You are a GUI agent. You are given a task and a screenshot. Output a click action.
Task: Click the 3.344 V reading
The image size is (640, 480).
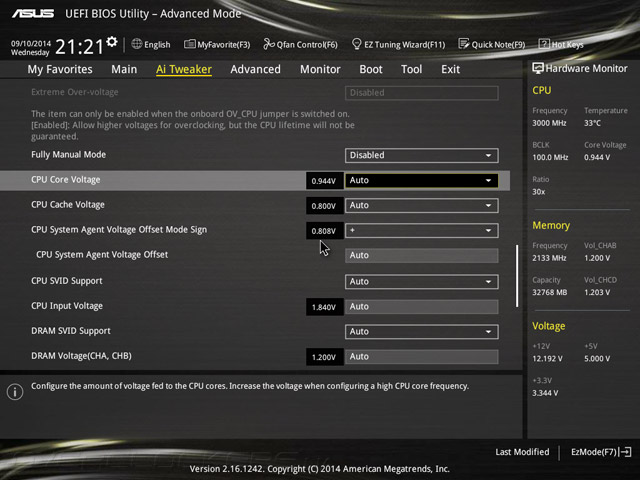(545, 393)
